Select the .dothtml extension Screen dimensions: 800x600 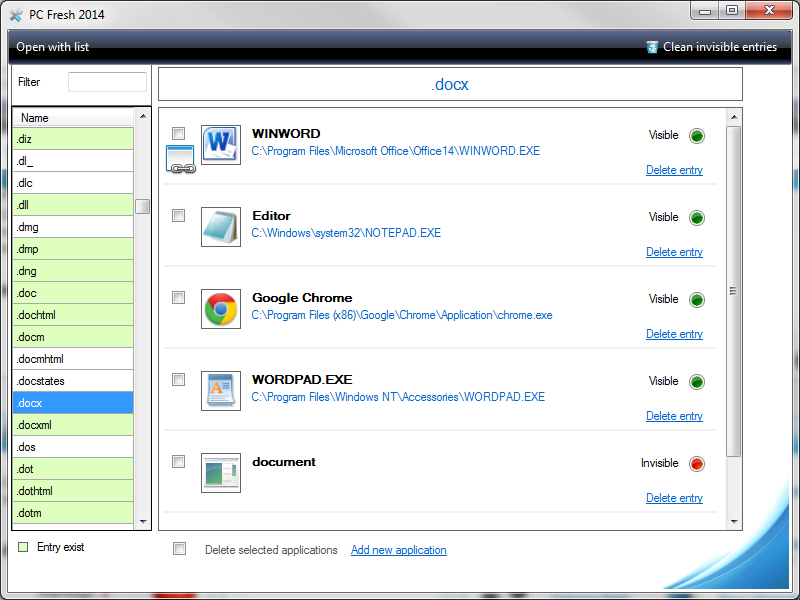pos(73,490)
